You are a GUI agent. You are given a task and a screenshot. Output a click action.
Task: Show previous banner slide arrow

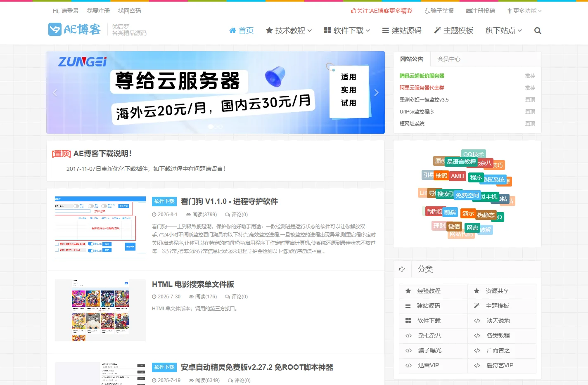[x=55, y=92]
